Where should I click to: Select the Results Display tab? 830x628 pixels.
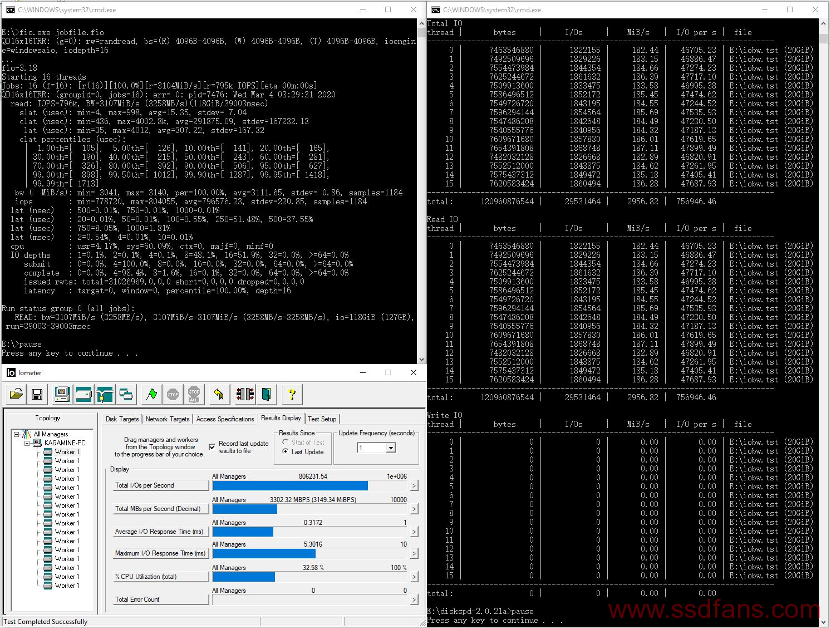281,418
